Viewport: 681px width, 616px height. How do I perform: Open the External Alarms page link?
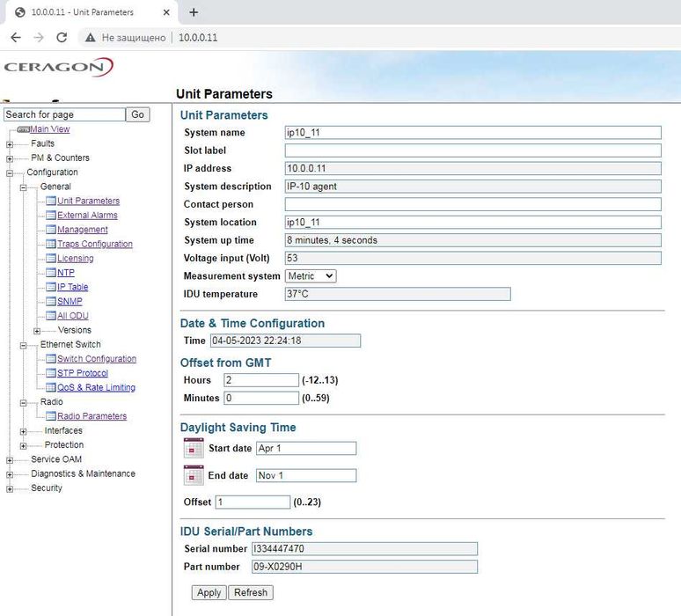87,215
